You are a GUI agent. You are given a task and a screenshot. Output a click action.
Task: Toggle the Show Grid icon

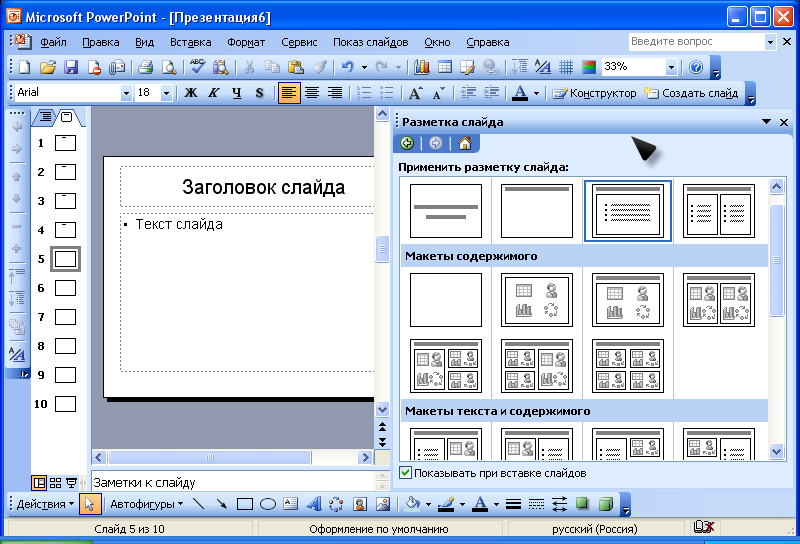(x=565, y=67)
